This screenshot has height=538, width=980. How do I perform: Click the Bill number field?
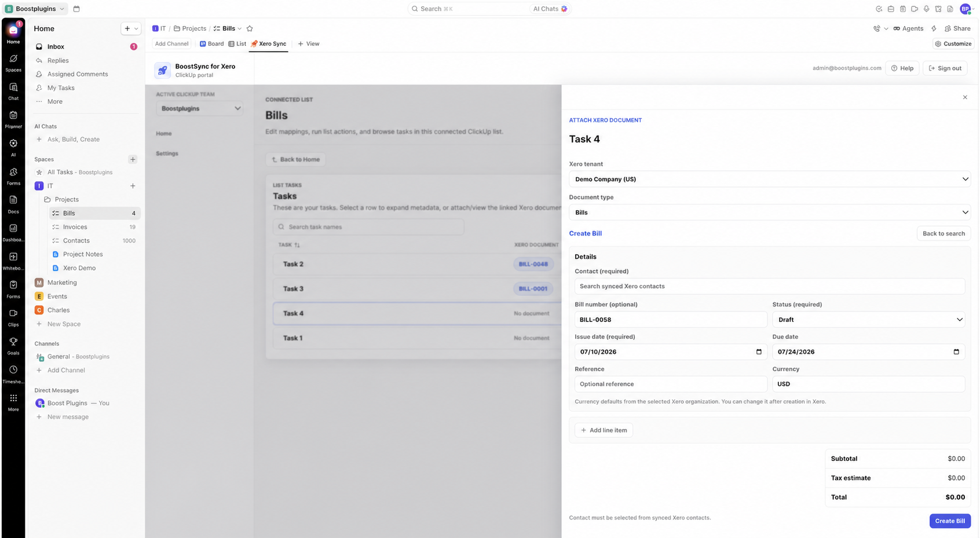671,320
